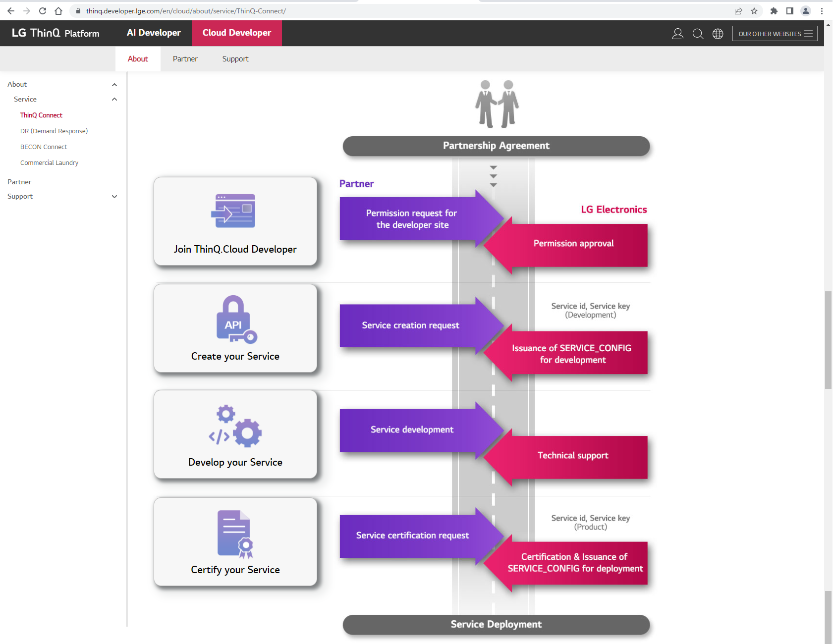The image size is (833, 644).
Task: Click the API lock key icon
Action: pyautogui.click(x=236, y=320)
